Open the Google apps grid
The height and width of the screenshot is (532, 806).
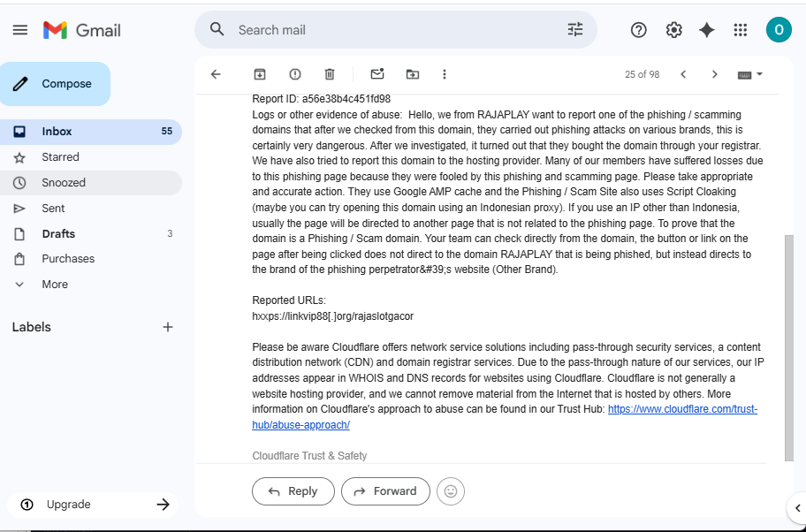coord(741,30)
